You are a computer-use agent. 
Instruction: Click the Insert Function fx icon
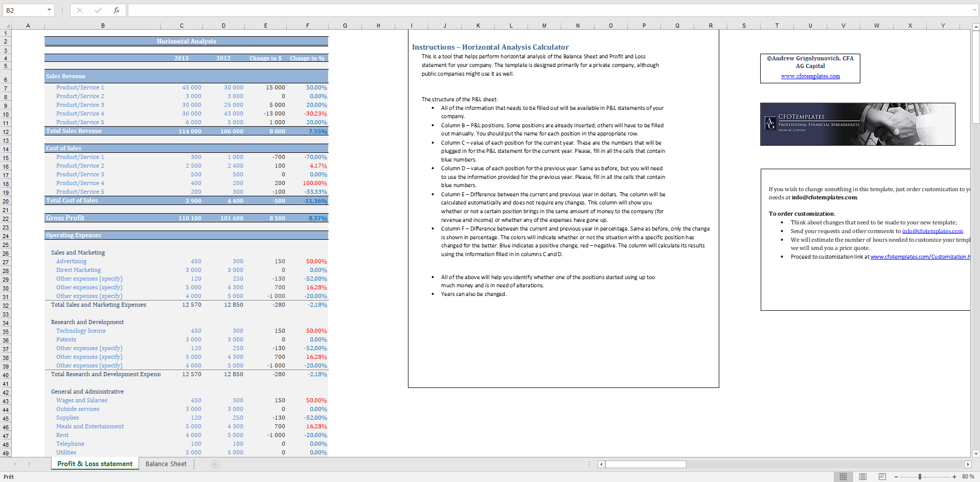(x=117, y=10)
